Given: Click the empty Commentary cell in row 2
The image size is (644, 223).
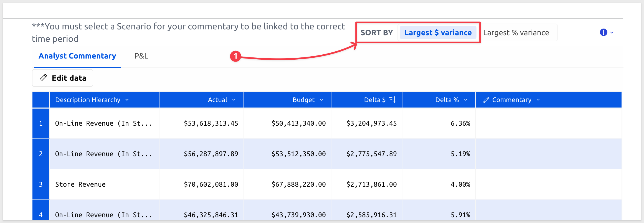Looking at the screenshot, I should (549, 154).
